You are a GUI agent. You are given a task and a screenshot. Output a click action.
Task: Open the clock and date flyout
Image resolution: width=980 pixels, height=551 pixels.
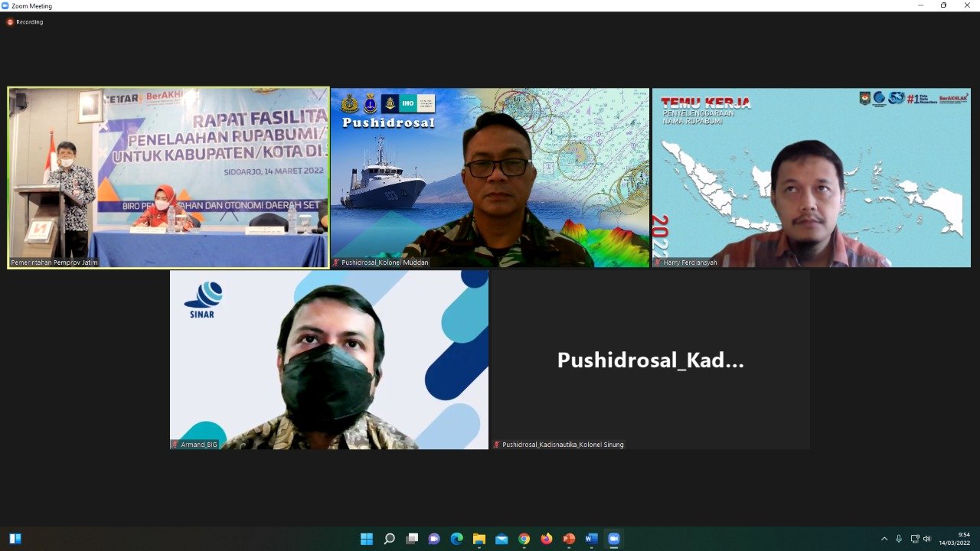(956, 539)
